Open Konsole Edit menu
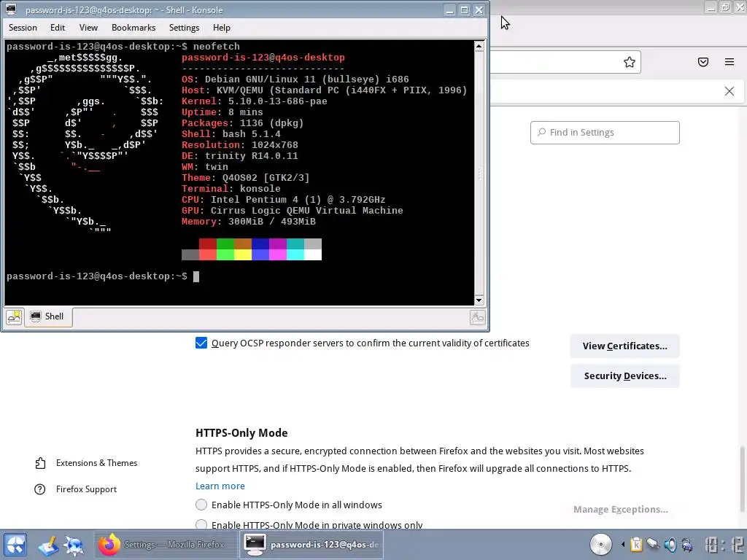The height and width of the screenshot is (560, 747). coord(58,28)
